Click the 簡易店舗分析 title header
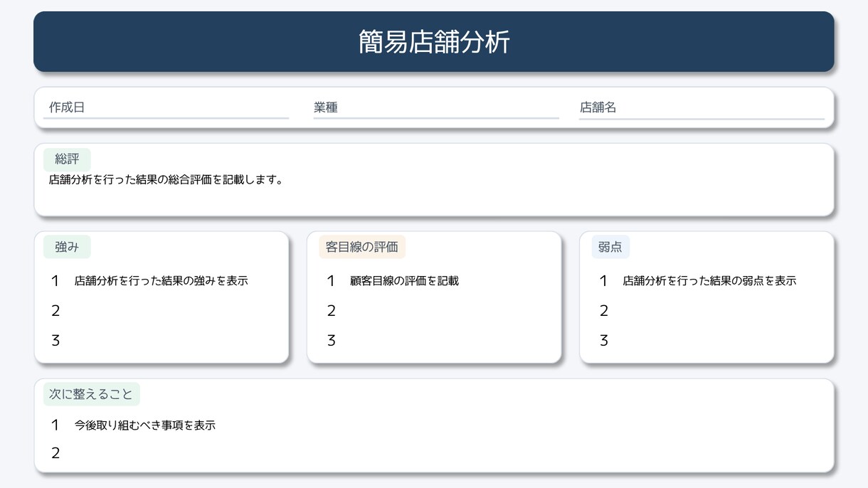Screen dimensions: 868x488 (434, 42)
